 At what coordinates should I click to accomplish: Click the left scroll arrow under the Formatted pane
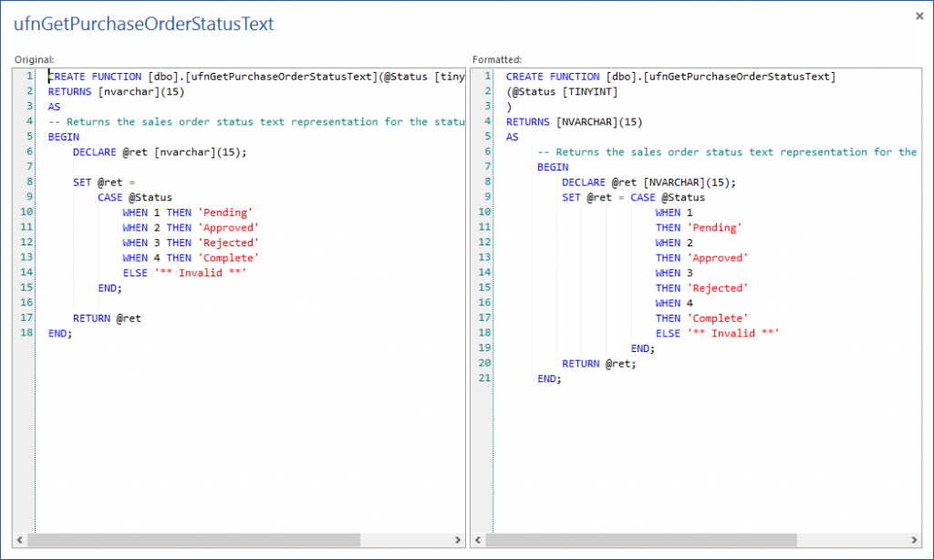(477, 540)
